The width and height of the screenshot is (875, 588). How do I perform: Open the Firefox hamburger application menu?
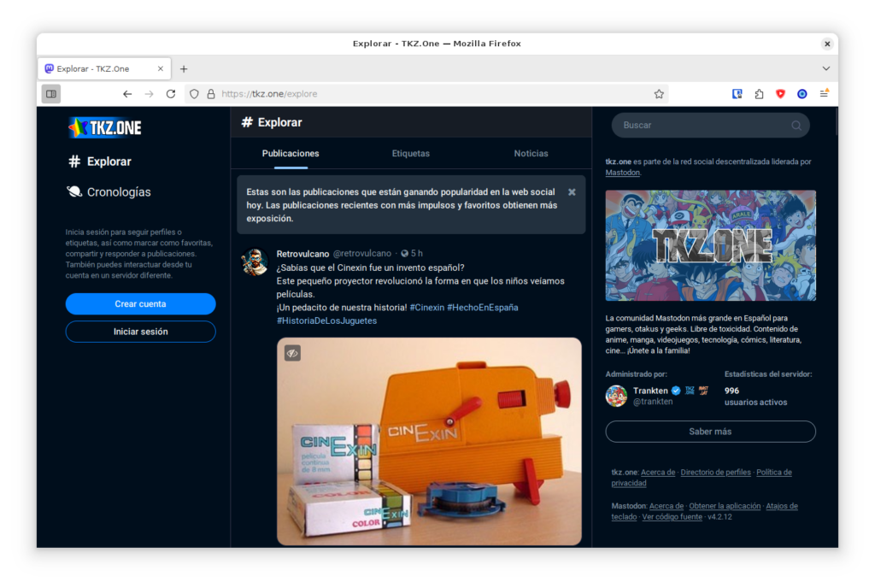click(x=824, y=94)
